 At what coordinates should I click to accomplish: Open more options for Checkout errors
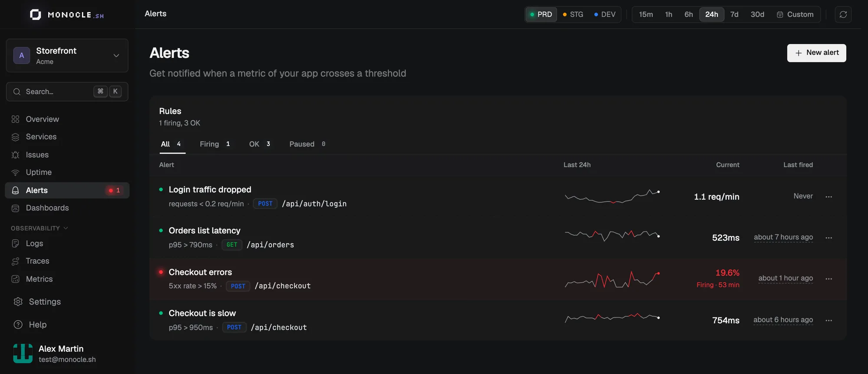click(x=829, y=279)
